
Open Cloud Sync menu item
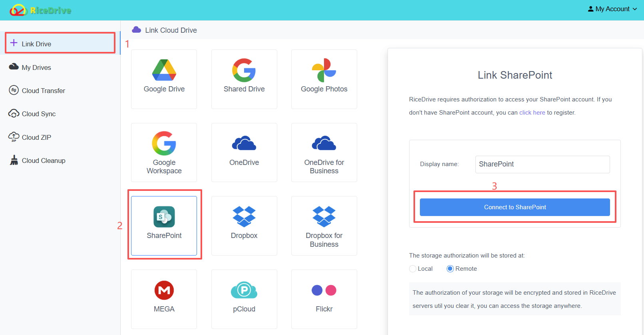tap(60, 114)
